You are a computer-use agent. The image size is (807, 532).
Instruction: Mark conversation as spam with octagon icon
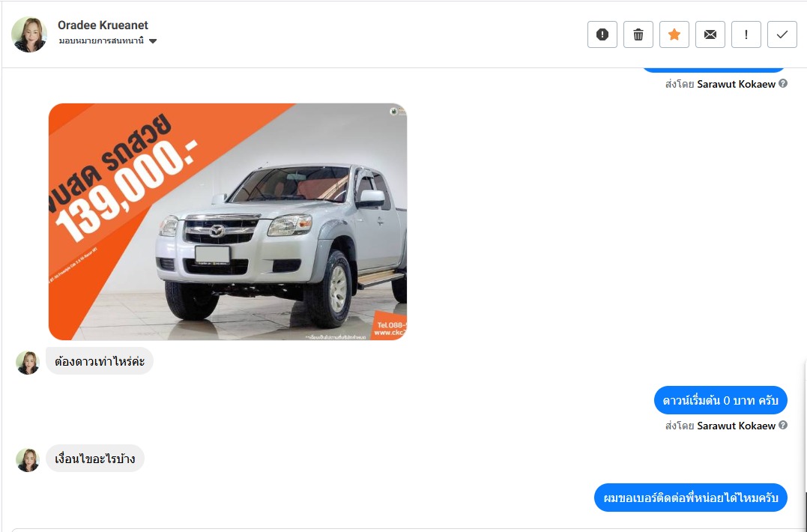click(x=602, y=34)
